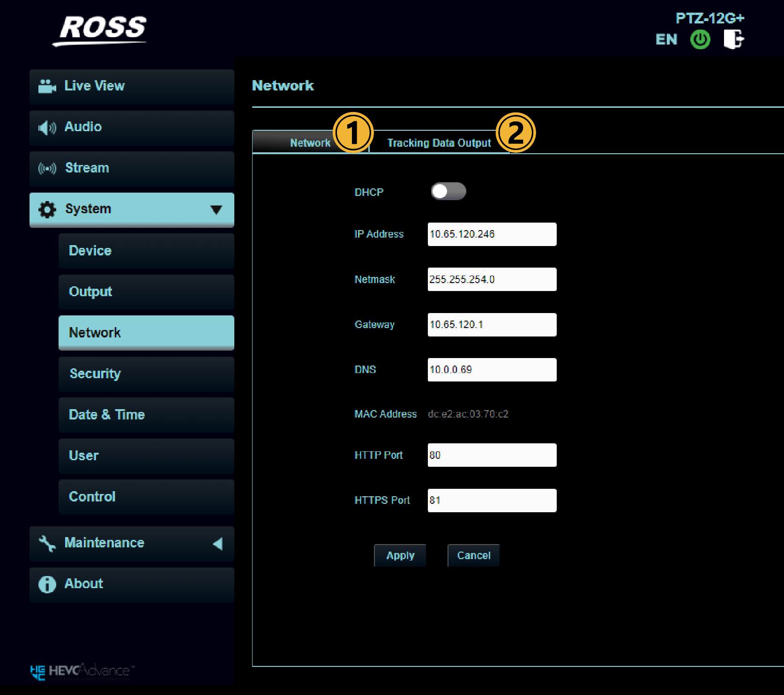This screenshot has height=695, width=784.
Task: Select the Network tab
Action: click(x=310, y=143)
